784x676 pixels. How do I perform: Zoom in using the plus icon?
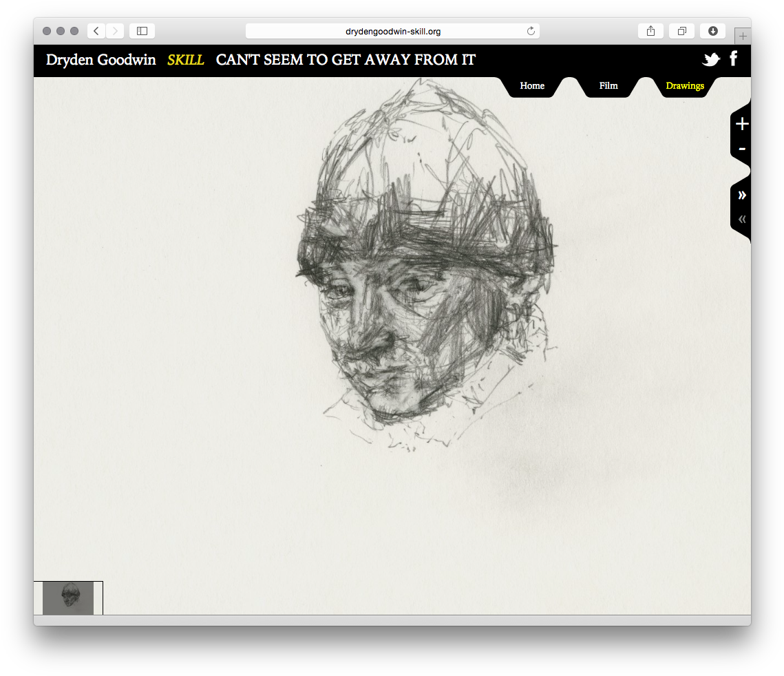[741, 124]
